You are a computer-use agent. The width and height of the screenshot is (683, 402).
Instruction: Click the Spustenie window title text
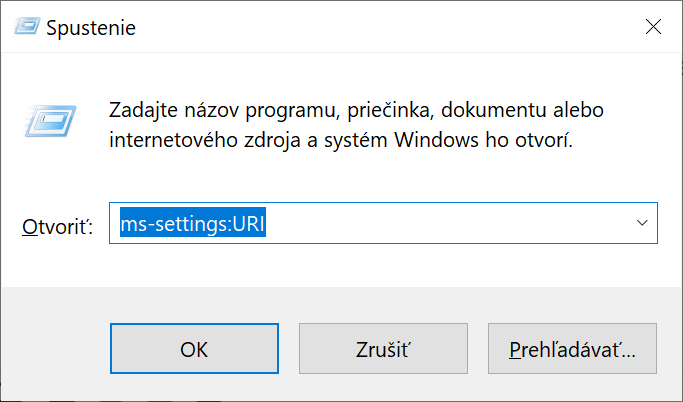click(91, 28)
